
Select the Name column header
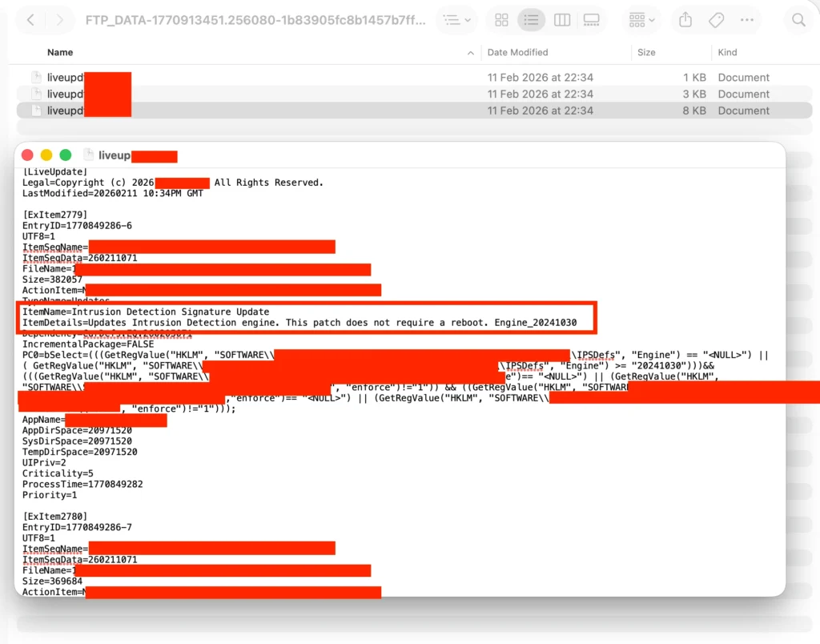coord(60,52)
